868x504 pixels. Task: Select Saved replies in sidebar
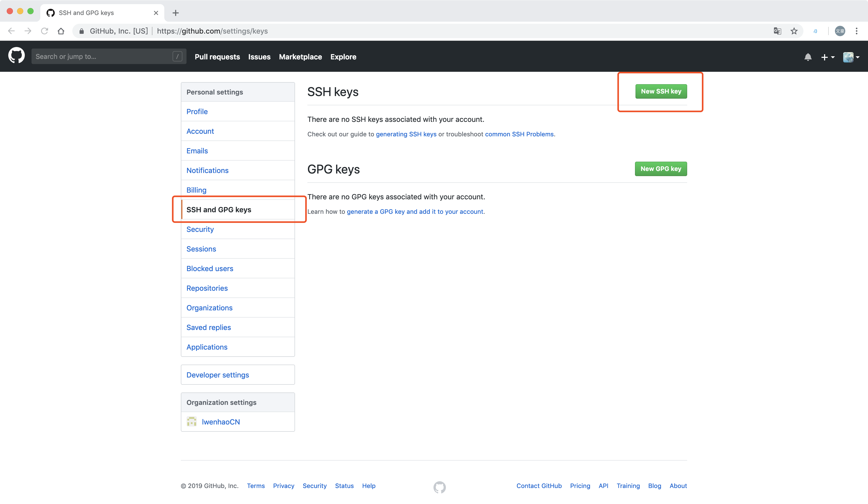click(238, 327)
